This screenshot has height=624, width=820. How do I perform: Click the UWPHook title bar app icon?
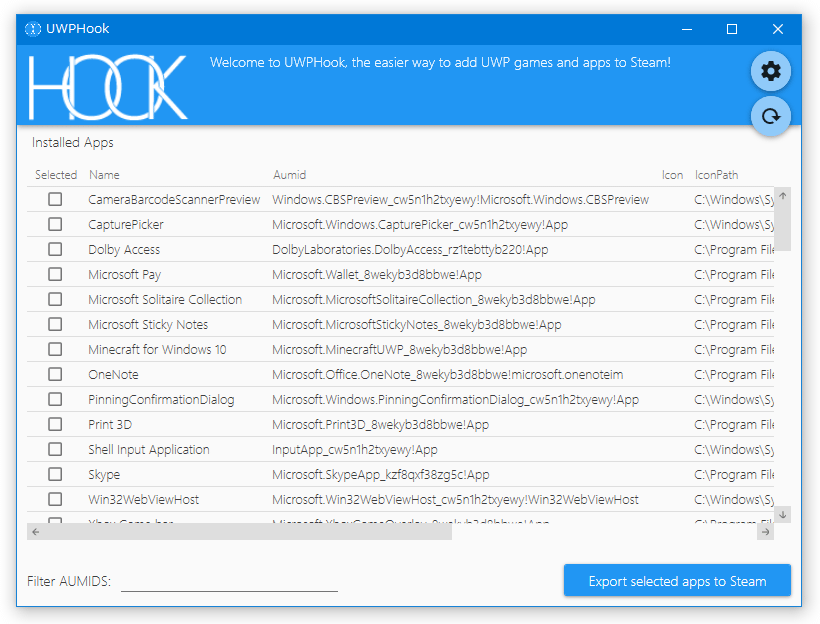33,29
